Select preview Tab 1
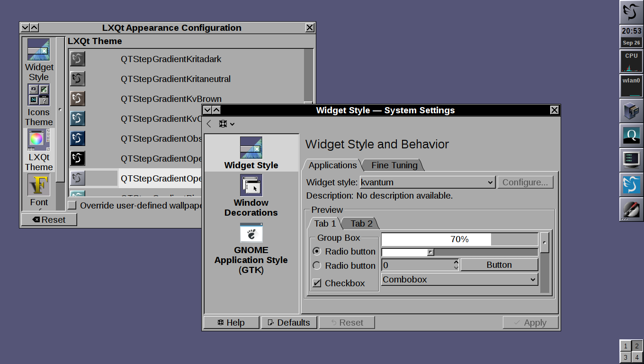644x364 pixels. point(325,223)
